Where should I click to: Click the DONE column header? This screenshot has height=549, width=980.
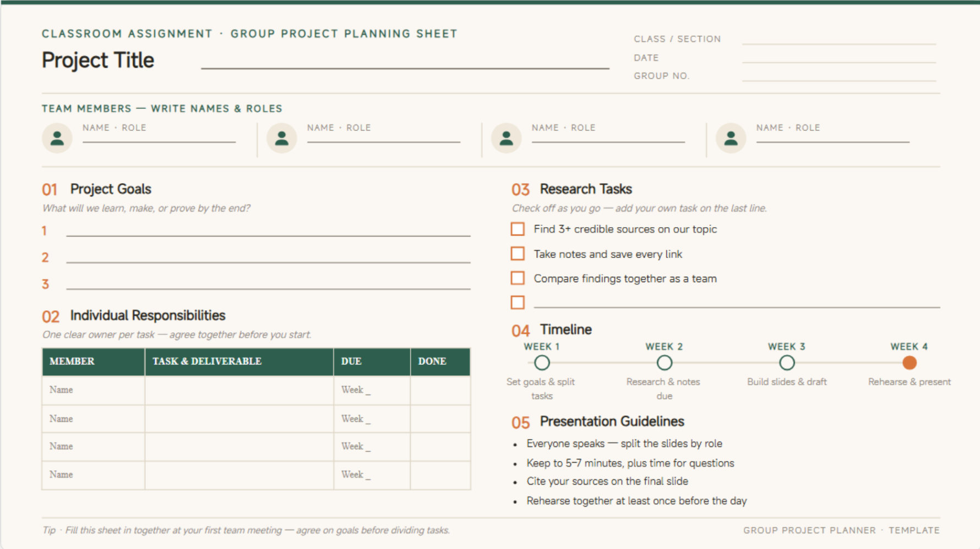(x=440, y=361)
